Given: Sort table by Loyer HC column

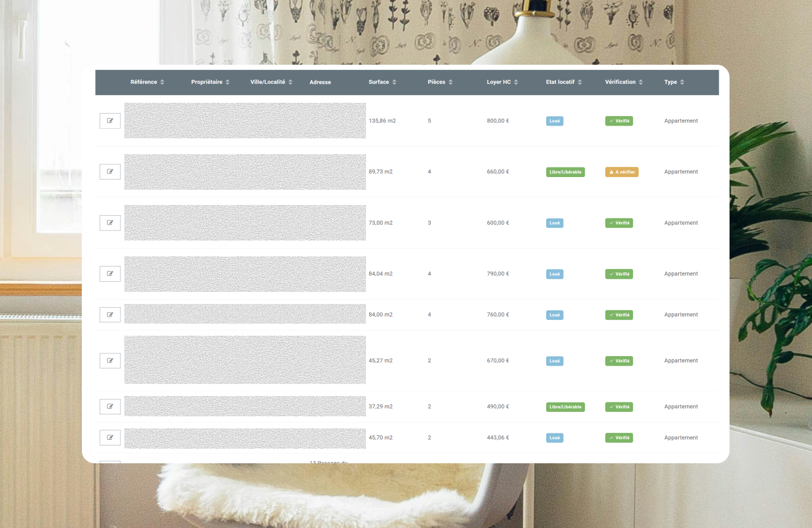Looking at the screenshot, I should 502,82.
